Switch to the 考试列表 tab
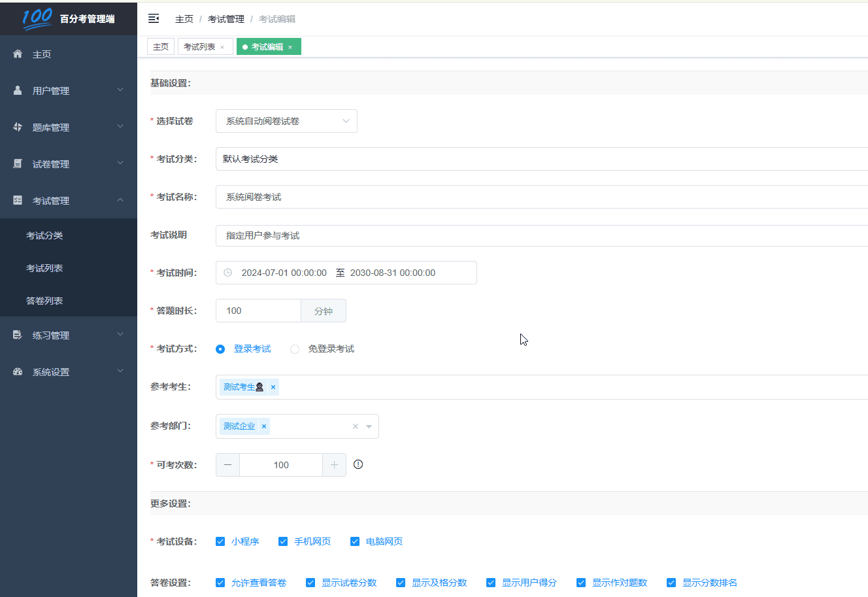 point(201,46)
